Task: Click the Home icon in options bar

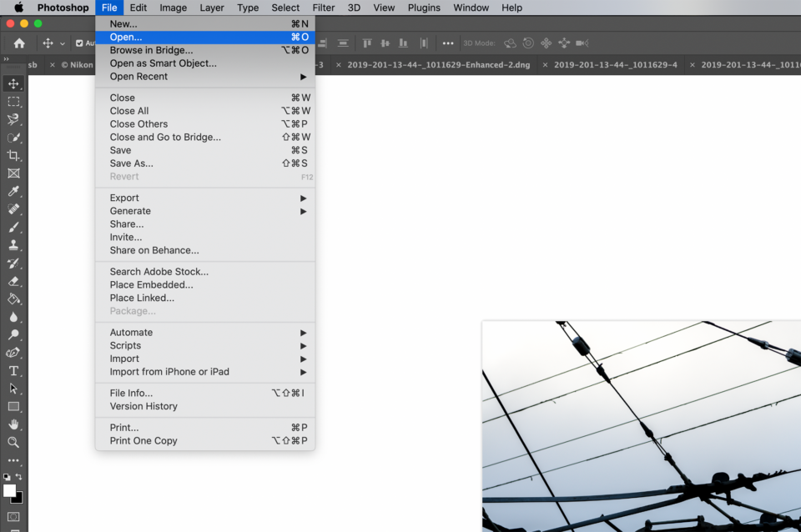Action: coord(19,43)
